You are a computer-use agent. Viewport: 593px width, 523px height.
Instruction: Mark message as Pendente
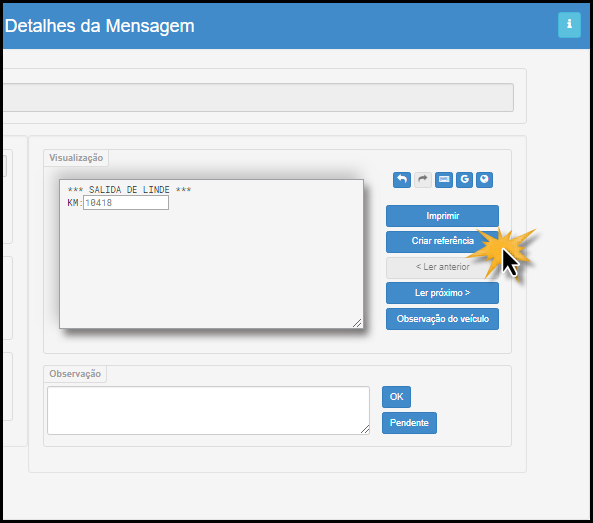point(409,423)
